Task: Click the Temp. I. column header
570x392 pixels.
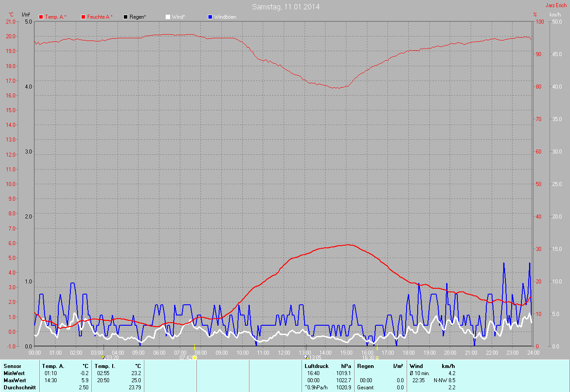Action: click(105, 366)
